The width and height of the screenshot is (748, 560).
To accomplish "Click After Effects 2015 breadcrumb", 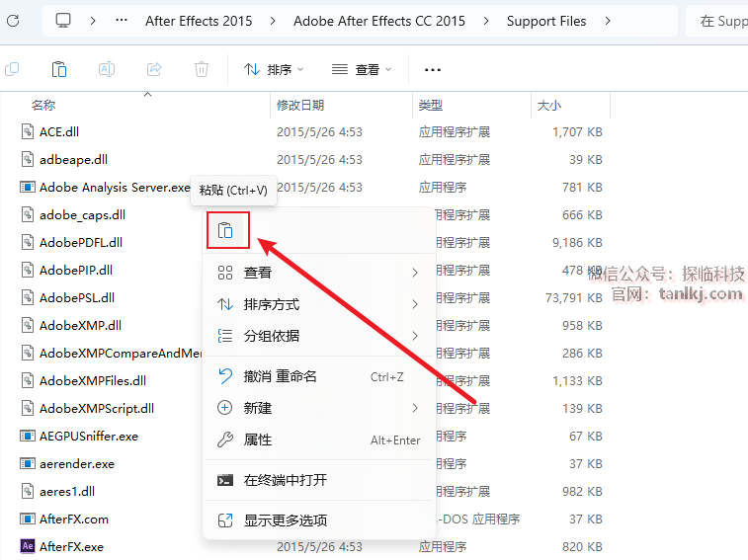I will click(x=199, y=21).
